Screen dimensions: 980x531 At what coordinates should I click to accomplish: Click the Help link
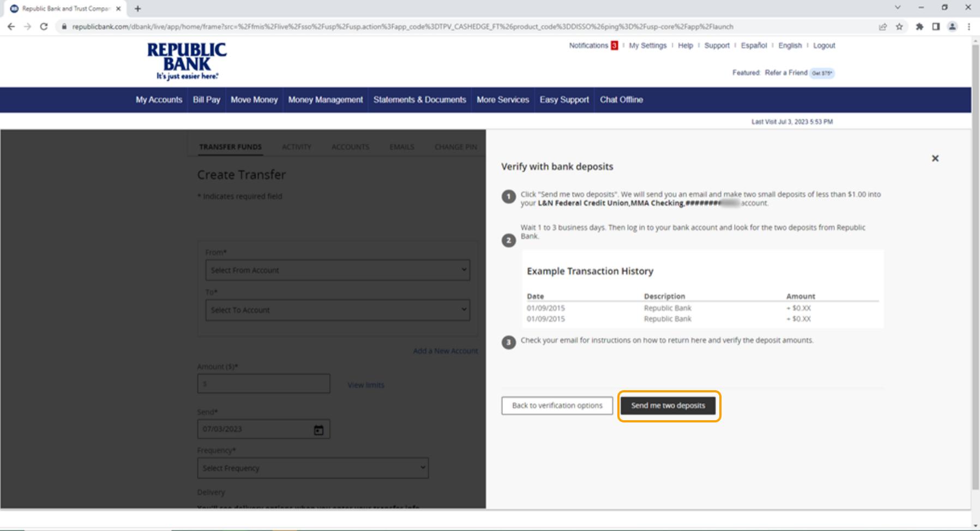[686, 45]
